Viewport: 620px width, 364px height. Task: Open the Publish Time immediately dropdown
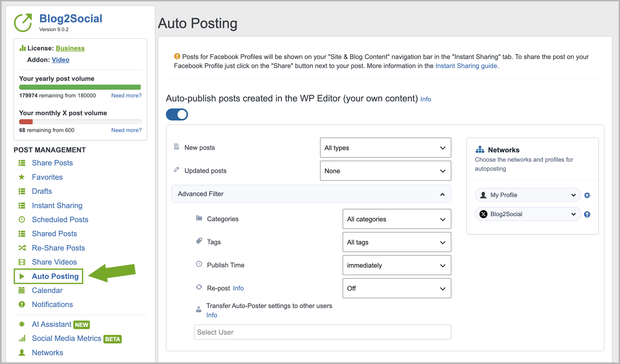pyautogui.click(x=397, y=265)
